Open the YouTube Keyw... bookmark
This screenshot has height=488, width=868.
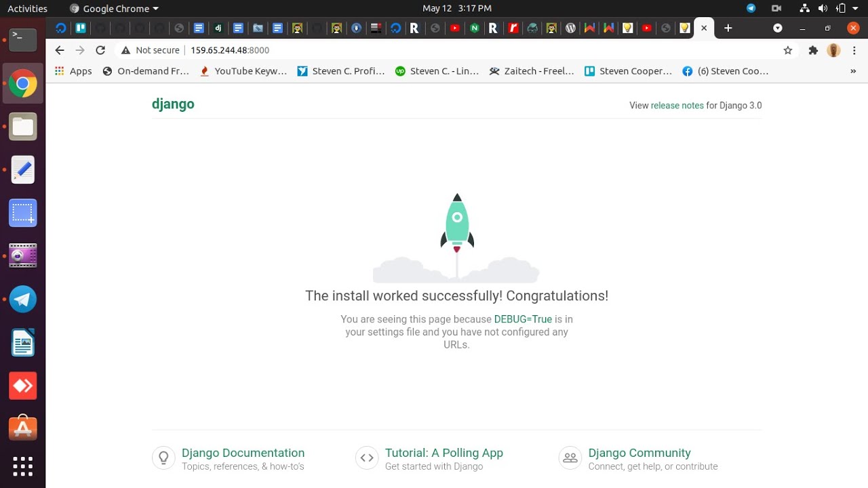pos(243,71)
